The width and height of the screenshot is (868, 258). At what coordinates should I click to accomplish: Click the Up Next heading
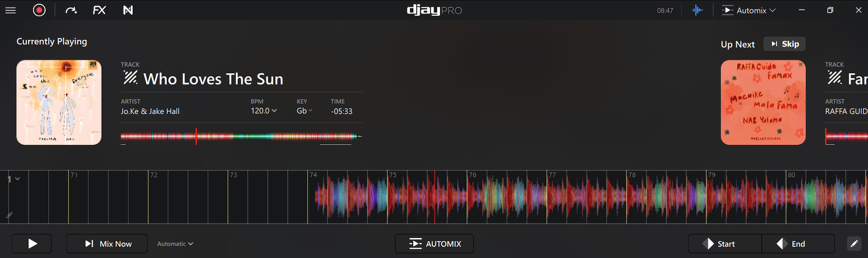coord(737,44)
